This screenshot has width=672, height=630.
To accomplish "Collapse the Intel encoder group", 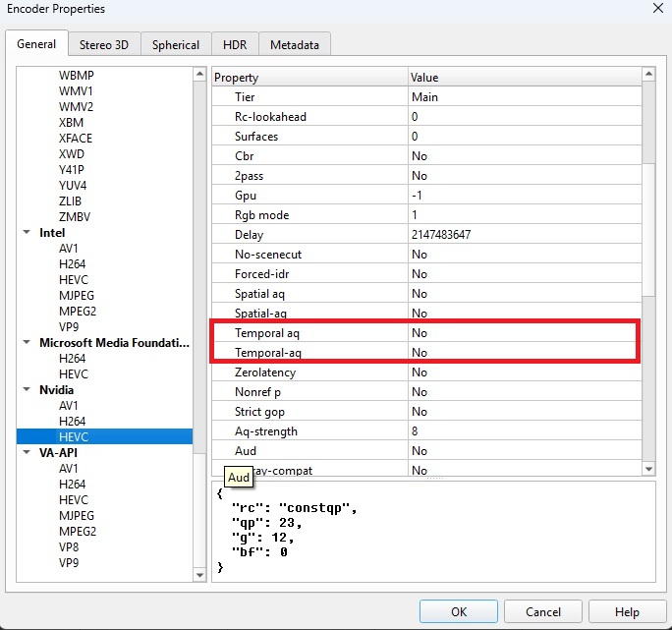I will (27, 232).
